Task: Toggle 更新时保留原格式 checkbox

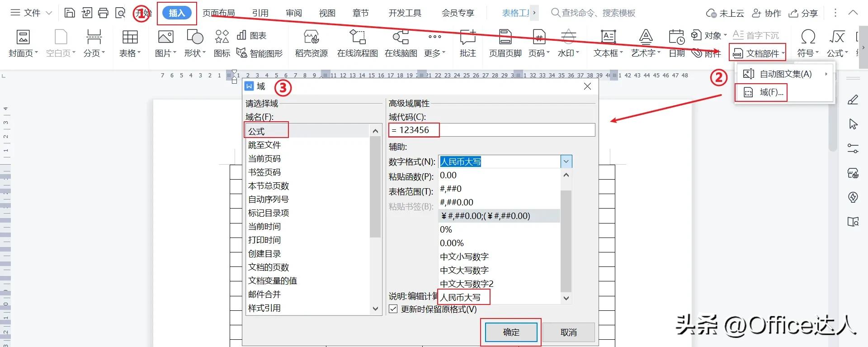Action: [393, 309]
